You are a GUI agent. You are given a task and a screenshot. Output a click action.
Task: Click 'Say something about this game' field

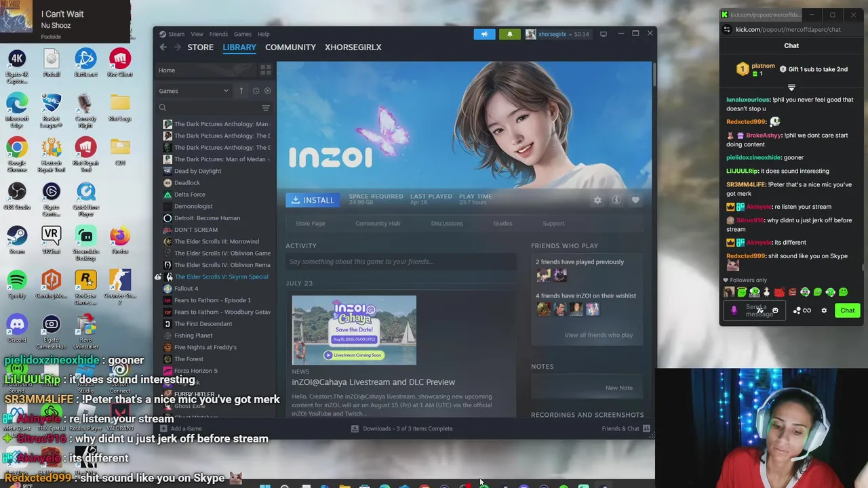[x=401, y=262]
